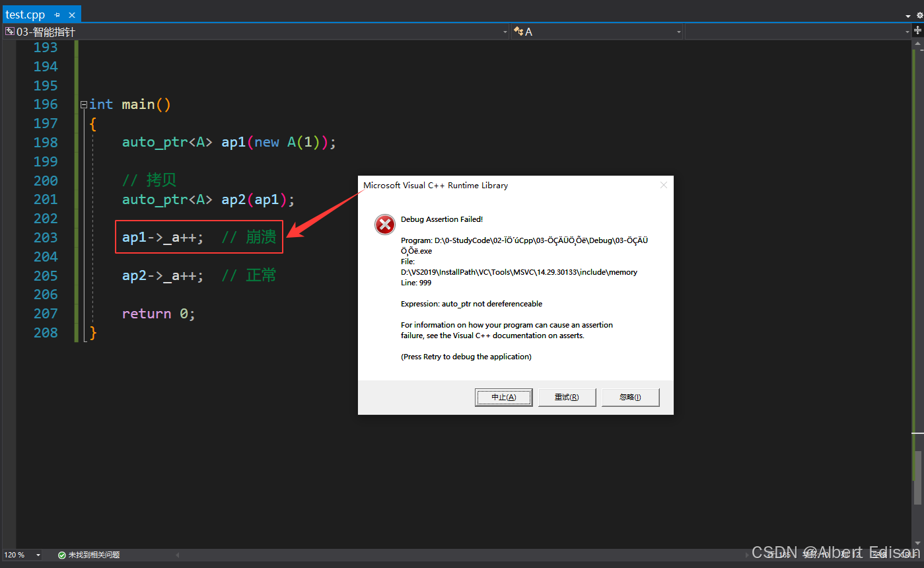Click the ap1(new A(1)) code line
The height and width of the screenshot is (568, 924).
pos(229,143)
